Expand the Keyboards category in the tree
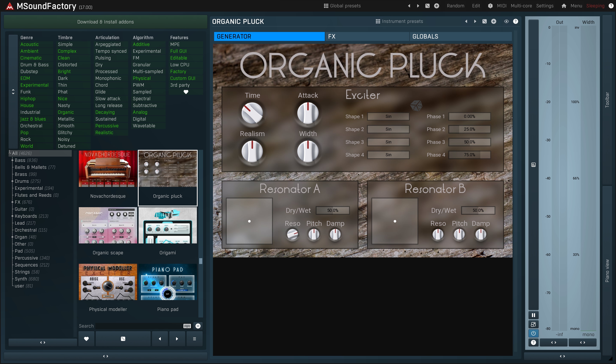 (x=12, y=216)
